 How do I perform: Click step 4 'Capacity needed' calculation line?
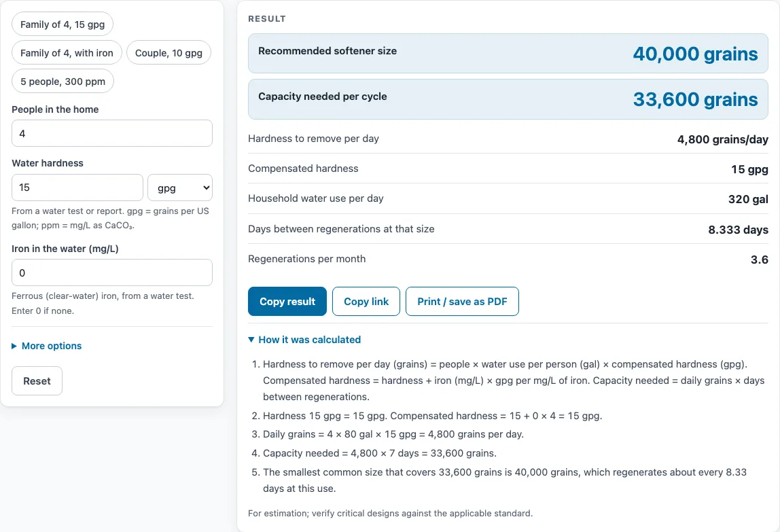380,453
